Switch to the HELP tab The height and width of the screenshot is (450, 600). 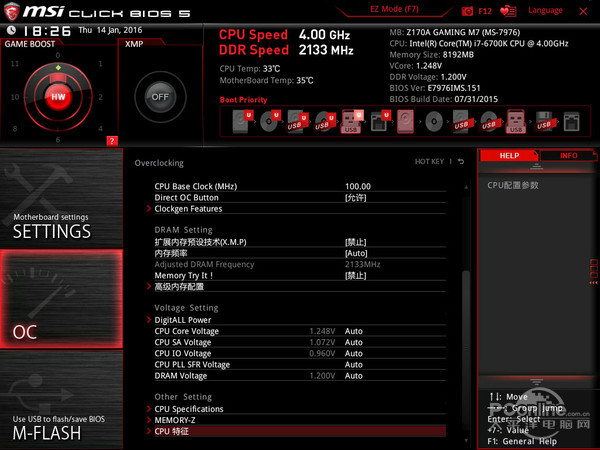tap(509, 155)
